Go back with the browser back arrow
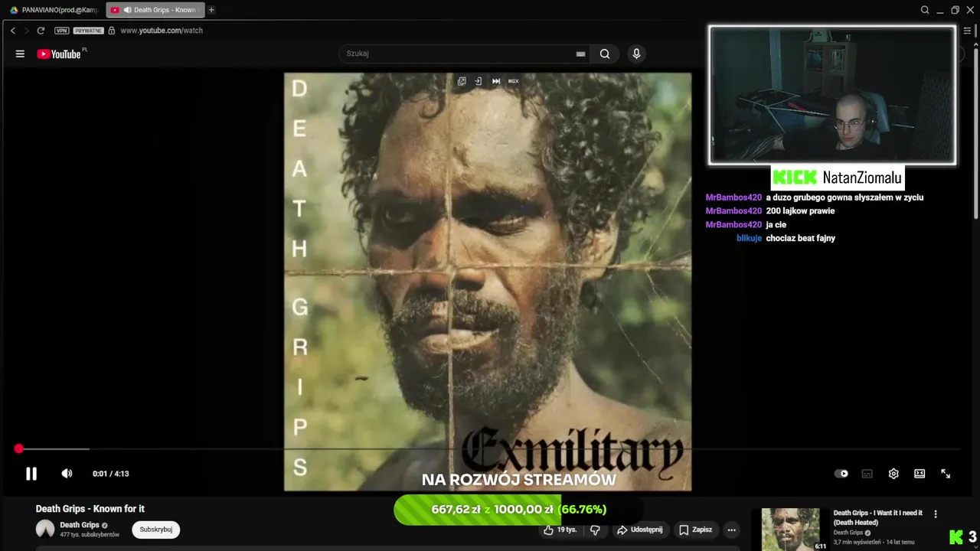The width and height of the screenshot is (980, 551). click(13, 31)
